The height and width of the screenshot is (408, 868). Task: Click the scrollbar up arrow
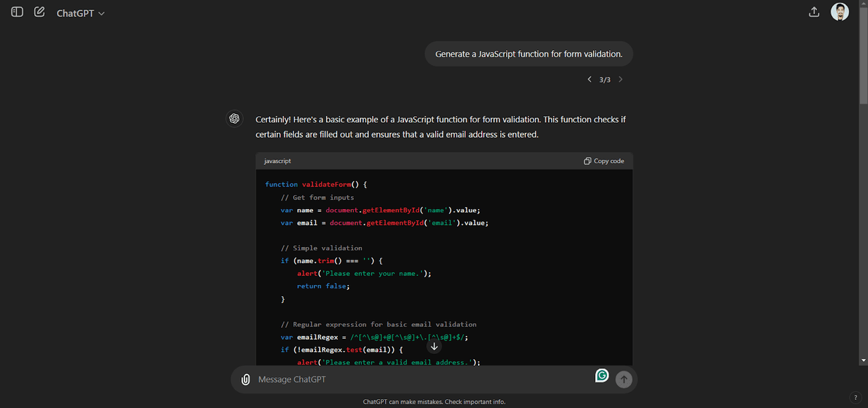point(863,4)
